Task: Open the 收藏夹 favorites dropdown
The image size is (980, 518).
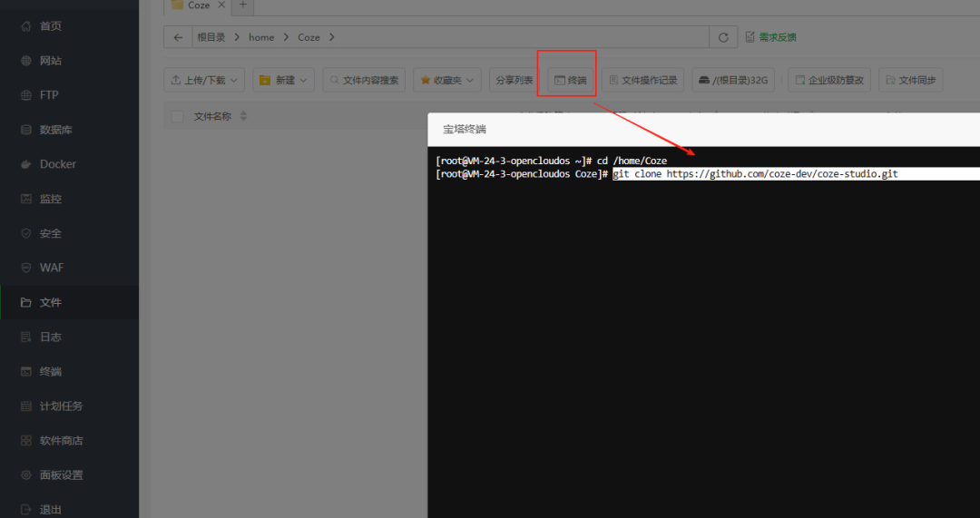Action: click(447, 80)
